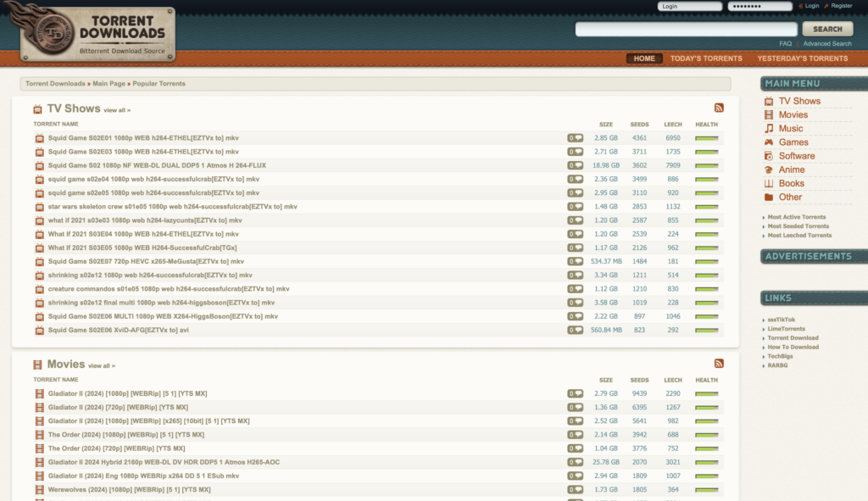Click TV icon beside Squid Game S02E06 XviD-AFG
868x501 pixels.
[x=39, y=331]
